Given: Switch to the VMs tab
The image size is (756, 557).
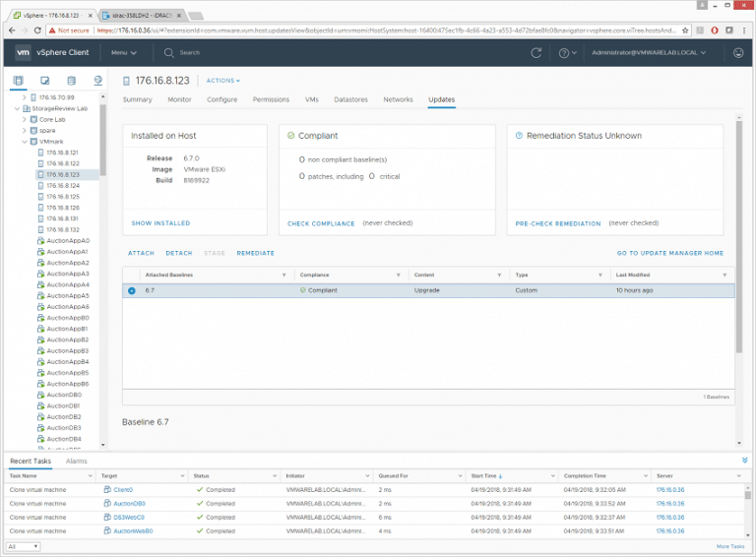Looking at the screenshot, I should [311, 99].
